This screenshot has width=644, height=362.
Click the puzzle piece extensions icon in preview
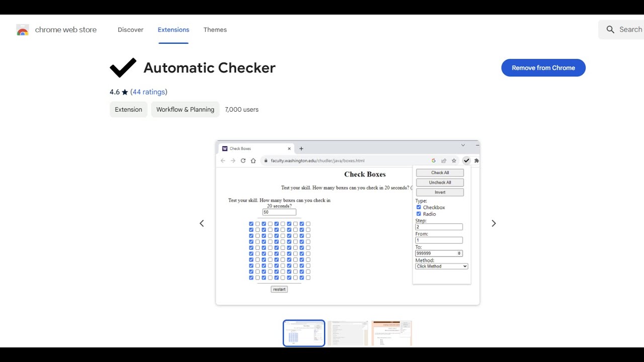pos(476,161)
